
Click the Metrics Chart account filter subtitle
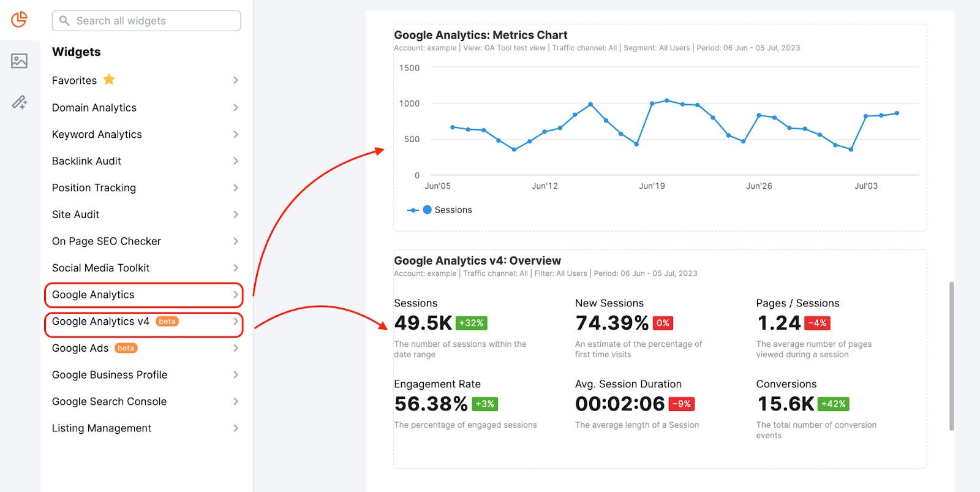coord(597,48)
